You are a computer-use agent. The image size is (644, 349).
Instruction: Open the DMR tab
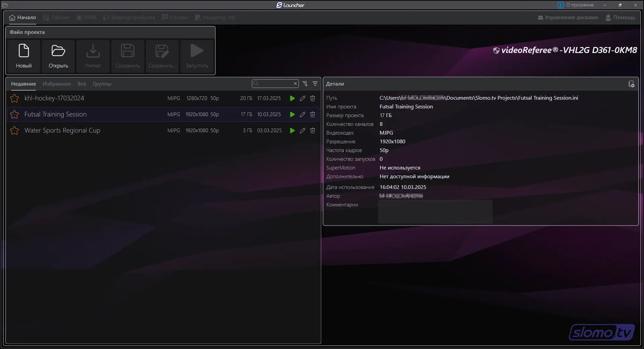coord(86,17)
